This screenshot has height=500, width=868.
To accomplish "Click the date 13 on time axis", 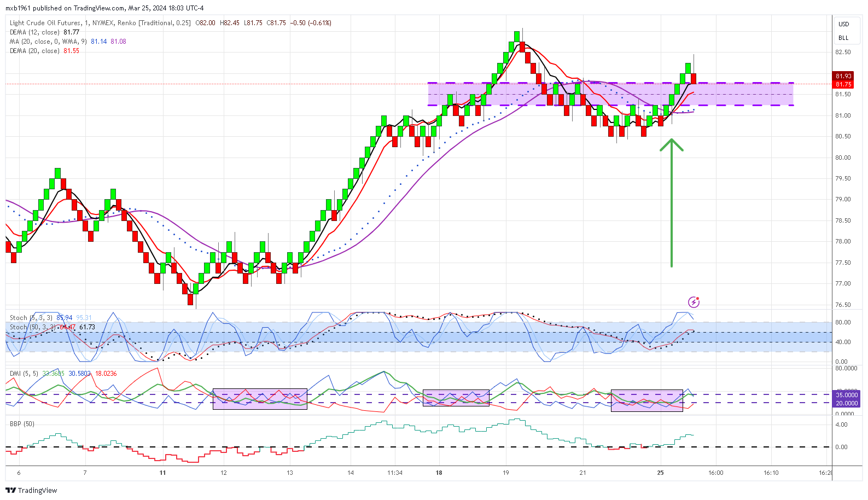I will pyautogui.click(x=290, y=473).
